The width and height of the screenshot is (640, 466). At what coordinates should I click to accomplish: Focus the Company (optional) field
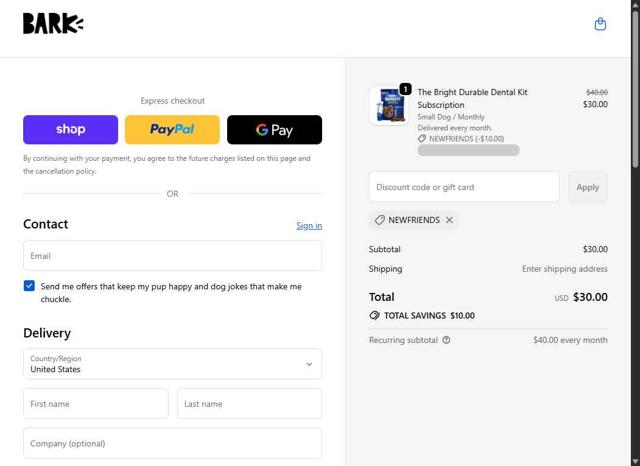pyautogui.click(x=172, y=443)
